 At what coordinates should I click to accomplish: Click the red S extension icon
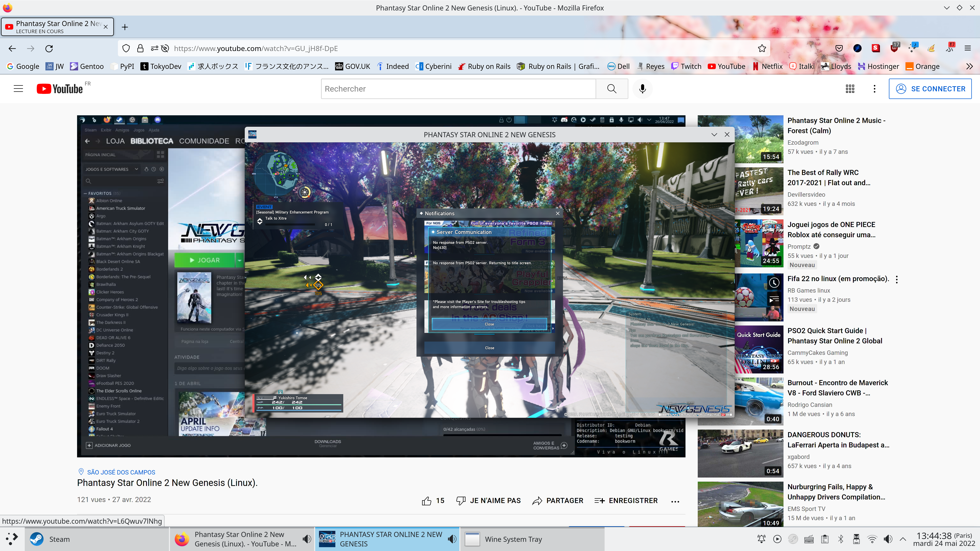click(876, 48)
